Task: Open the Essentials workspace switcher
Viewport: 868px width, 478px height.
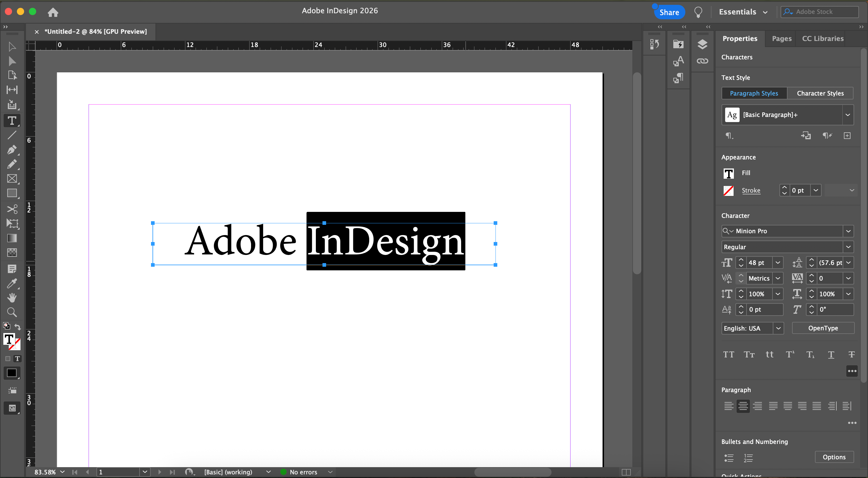Action: (x=743, y=12)
